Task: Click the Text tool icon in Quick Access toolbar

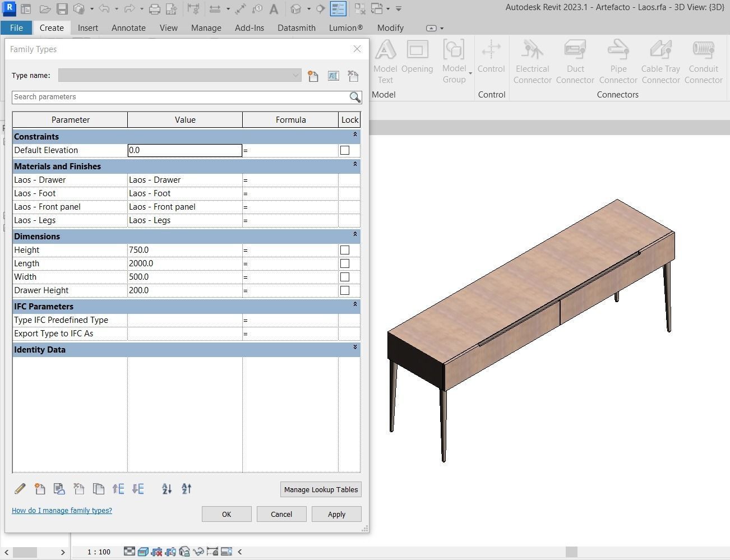Action: (x=274, y=9)
